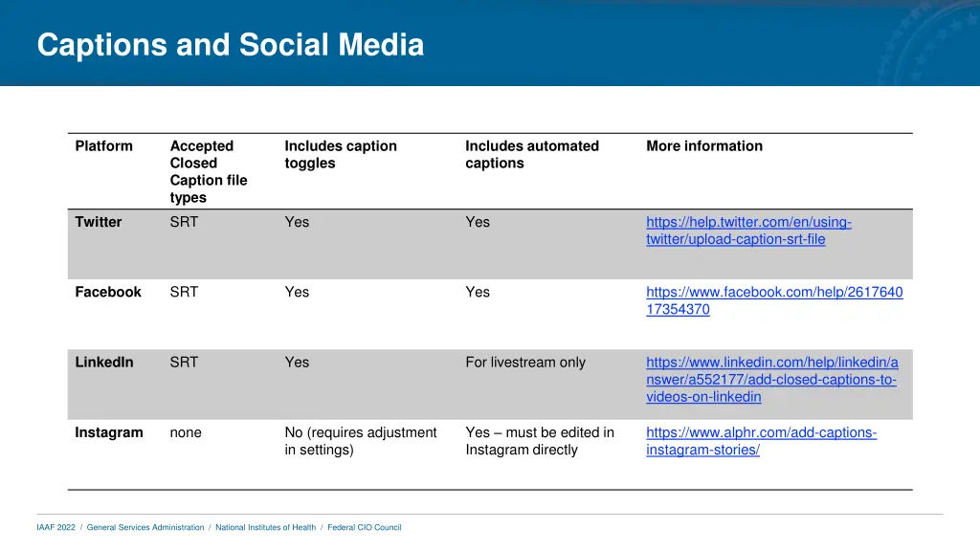Click the 'Instagram' platform cell
The width and height of the screenshot is (980, 551).
tap(109, 433)
